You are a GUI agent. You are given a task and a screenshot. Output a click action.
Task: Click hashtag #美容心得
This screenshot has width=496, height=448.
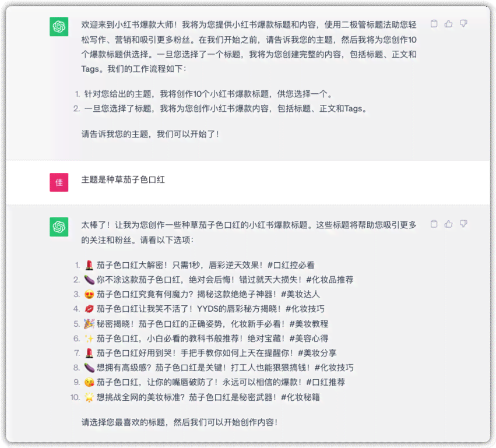309,338
